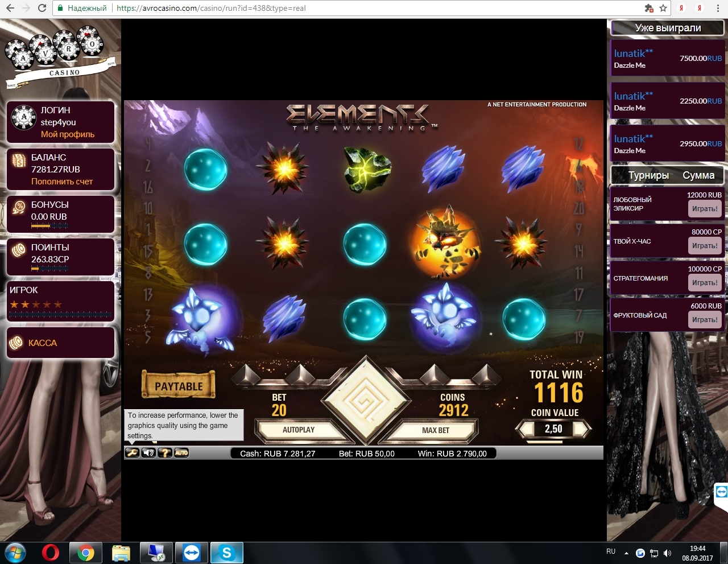This screenshot has height=564, width=728.
Task: Click the Уже выиграли header
Action: coord(668,28)
